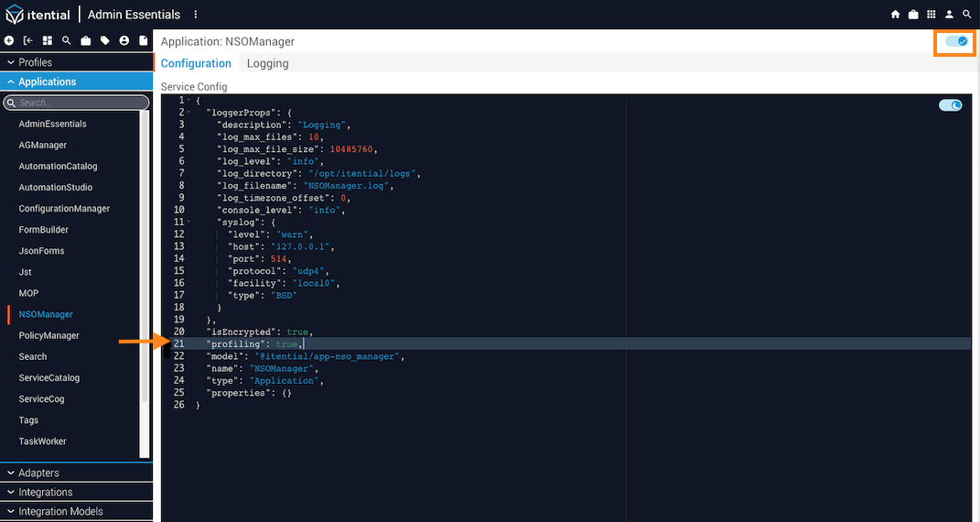Select the Configuration tab
The image size is (980, 522).
[x=196, y=63]
